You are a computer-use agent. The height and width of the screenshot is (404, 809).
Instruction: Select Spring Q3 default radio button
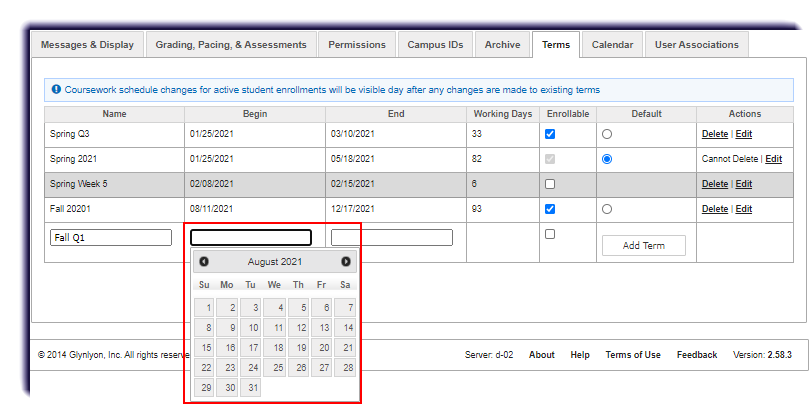coord(607,134)
